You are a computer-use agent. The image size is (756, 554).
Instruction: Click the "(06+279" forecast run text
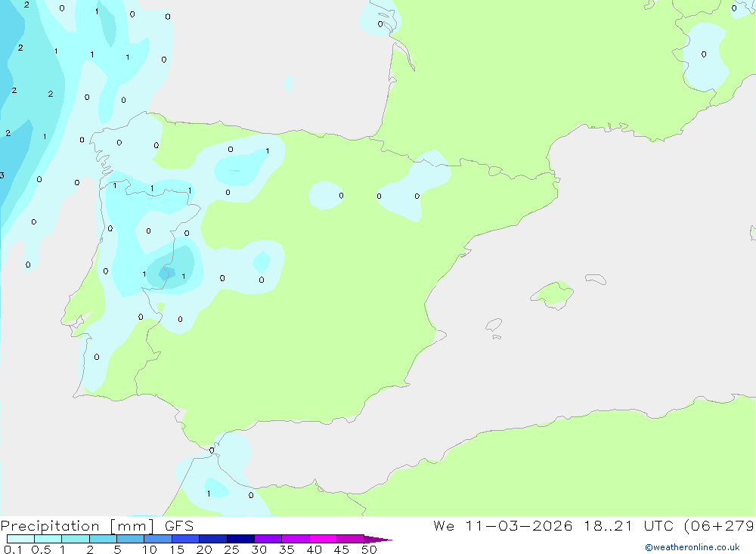(x=719, y=525)
